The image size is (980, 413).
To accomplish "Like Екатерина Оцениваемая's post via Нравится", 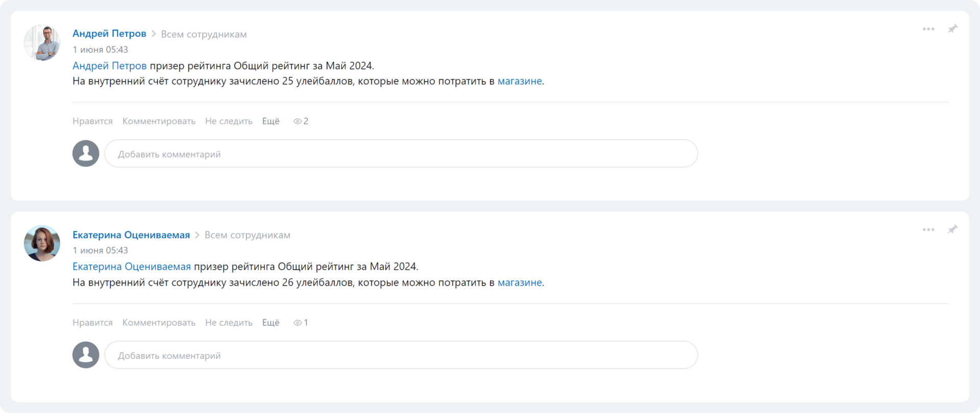I will click(x=92, y=323).
